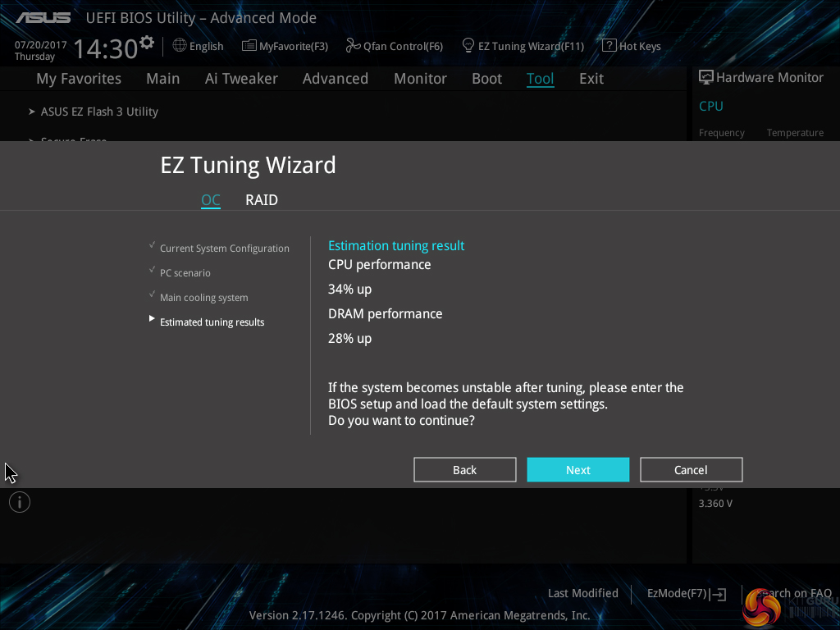The width and height of the screenshot is (840, 630).
Task: Click the Back button
Action: pos(465,470)
